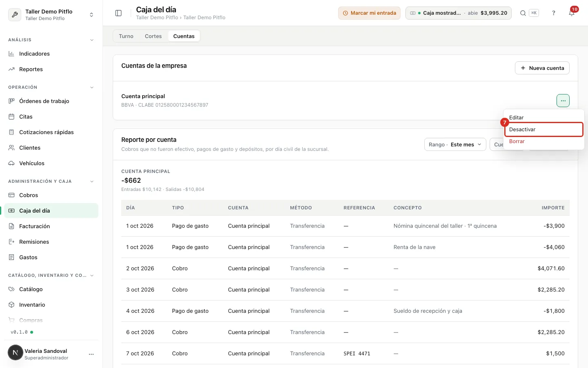Collapse the ANÁLISIS section
The image size is (588, 368).
[92, 40]
